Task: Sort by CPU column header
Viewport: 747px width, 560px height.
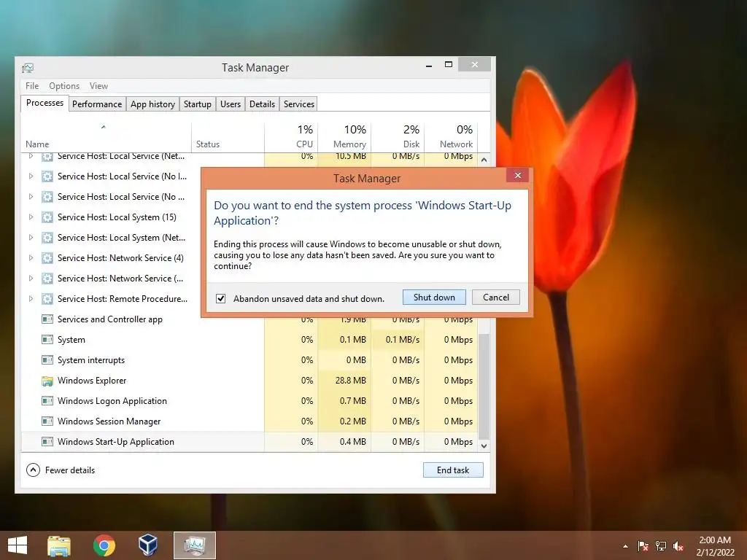Action: click(291, 136)
